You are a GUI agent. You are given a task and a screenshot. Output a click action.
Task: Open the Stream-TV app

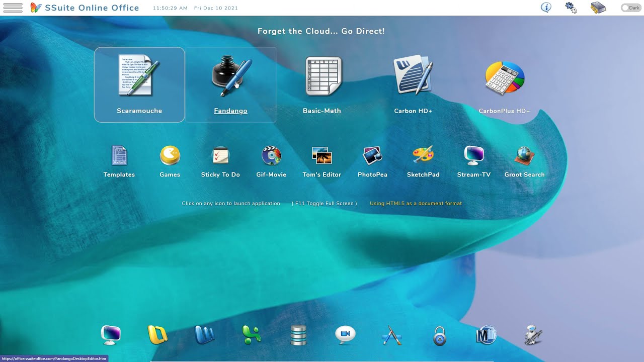pos(474,155)
